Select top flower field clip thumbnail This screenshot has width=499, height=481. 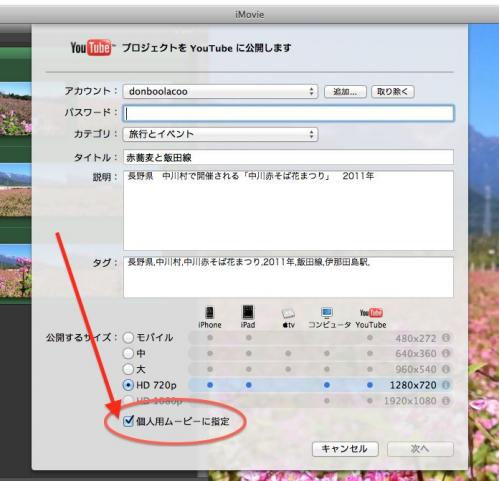click(16, 109)
